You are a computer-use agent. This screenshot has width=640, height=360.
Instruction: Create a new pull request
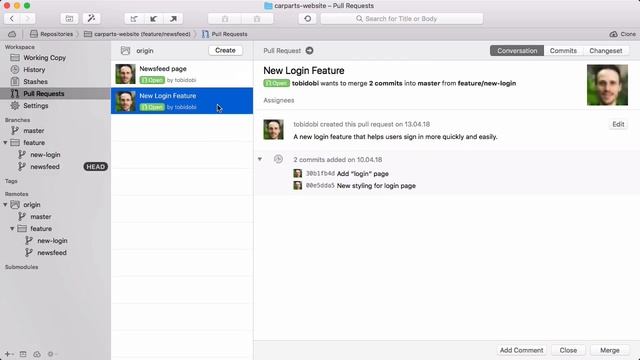(225, 50)
